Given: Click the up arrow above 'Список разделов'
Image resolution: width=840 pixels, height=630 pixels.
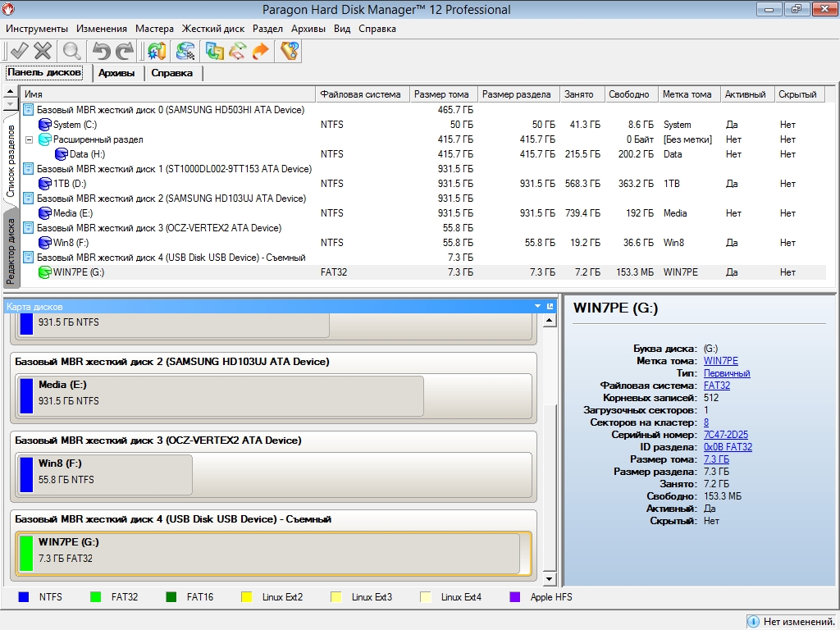Looking at the screenshot, I should [10, 92].
